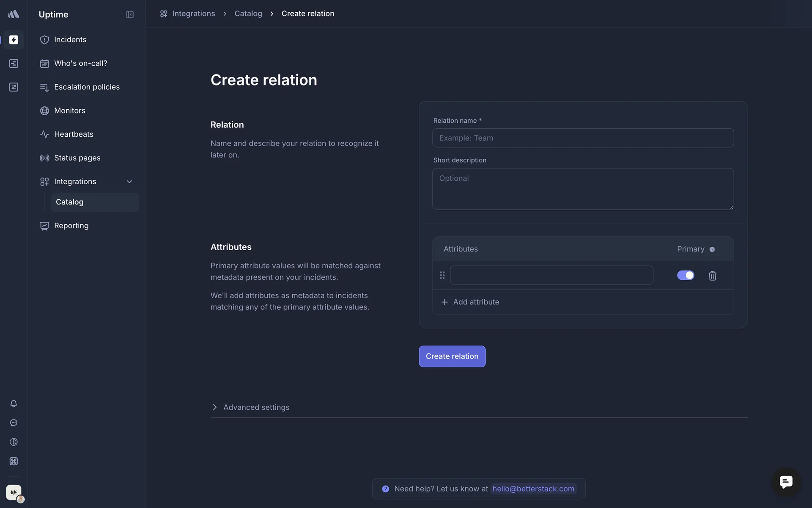Viewport: 812px width, 508px height.
Task: Open hello@betterstack.com email link
Action: (x=533, y=489)
